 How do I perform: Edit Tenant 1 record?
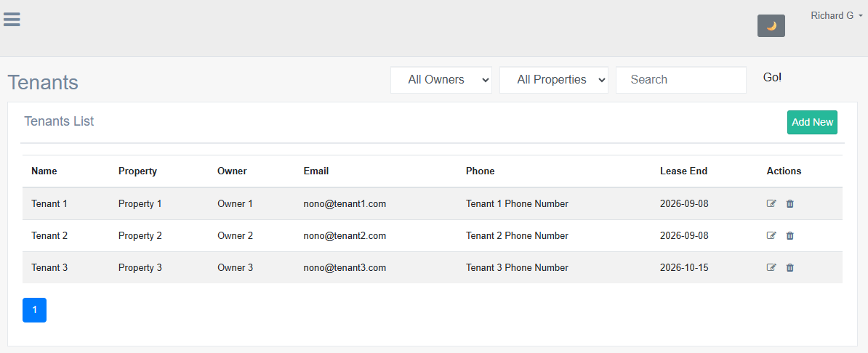771,204
